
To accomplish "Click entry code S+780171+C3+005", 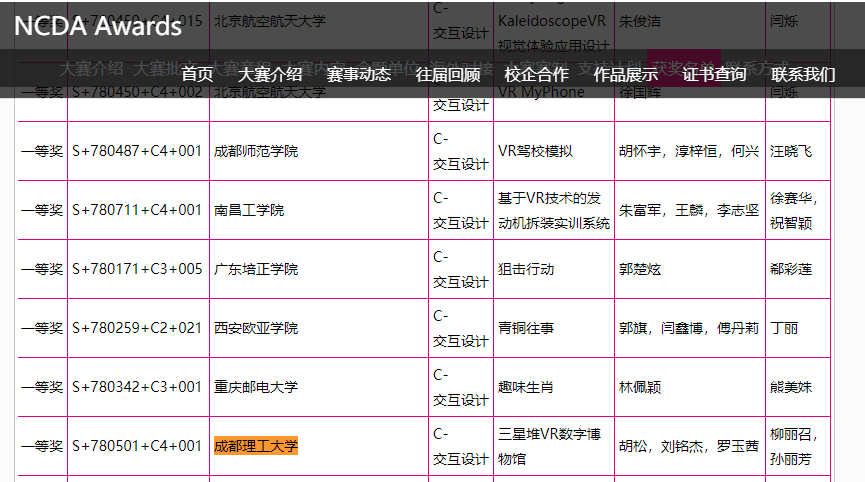I will tap(137, 269).
